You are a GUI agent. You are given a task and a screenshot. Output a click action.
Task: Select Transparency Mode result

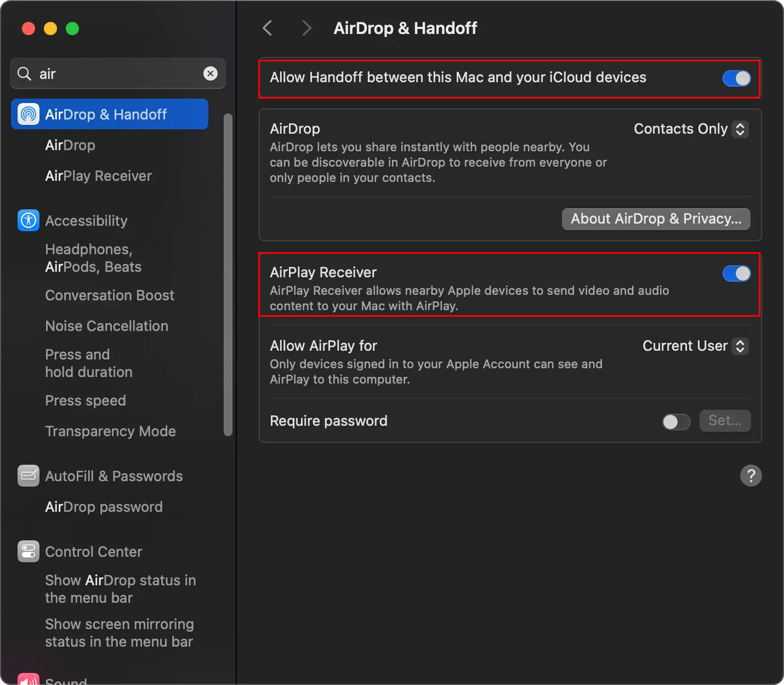pyautogui.click(x=110, y=431)
